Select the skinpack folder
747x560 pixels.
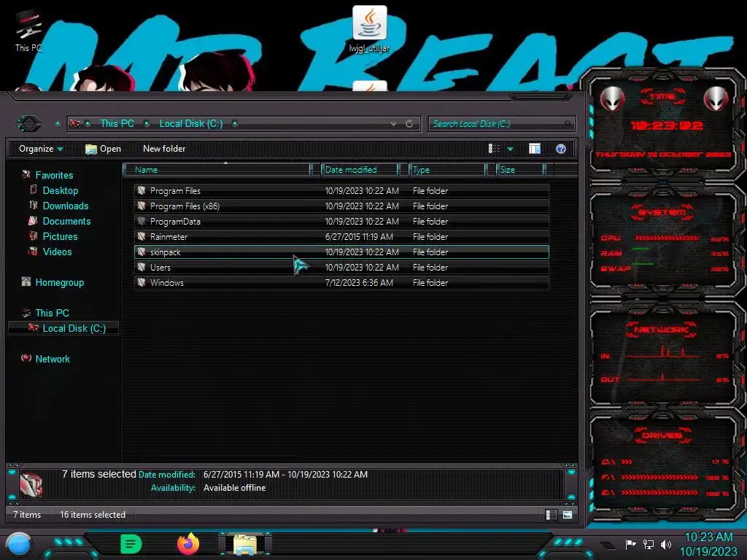pos(341,252)
